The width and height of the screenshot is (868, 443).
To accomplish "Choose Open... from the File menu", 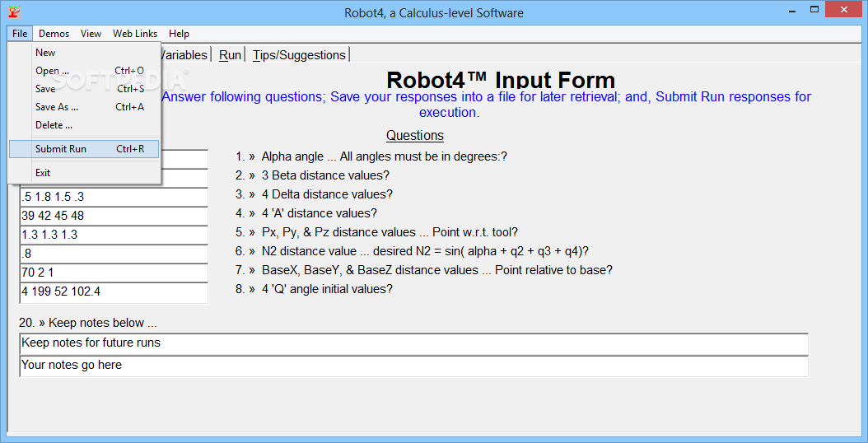I will point(84,71).
